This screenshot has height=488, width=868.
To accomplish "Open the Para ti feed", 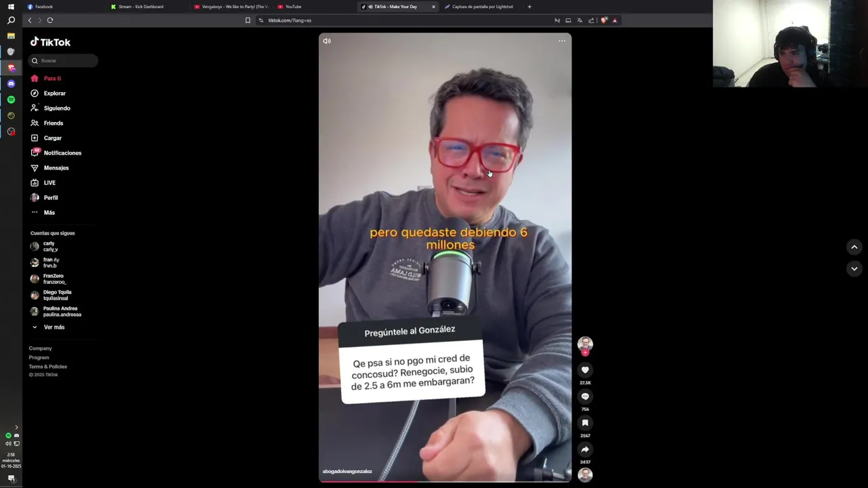I will [45, 79].
